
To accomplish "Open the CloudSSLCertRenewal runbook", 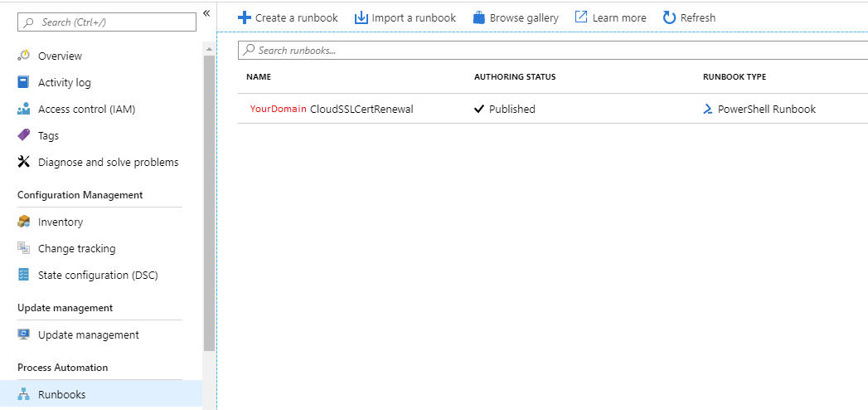I will 361,110.
